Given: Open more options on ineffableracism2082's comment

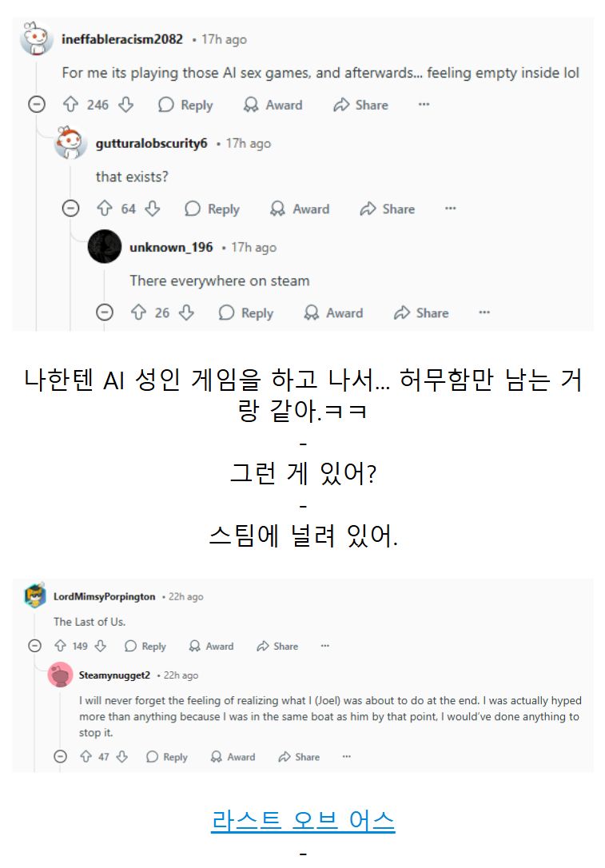Looking at the screenshot, I should click(424, 104).
